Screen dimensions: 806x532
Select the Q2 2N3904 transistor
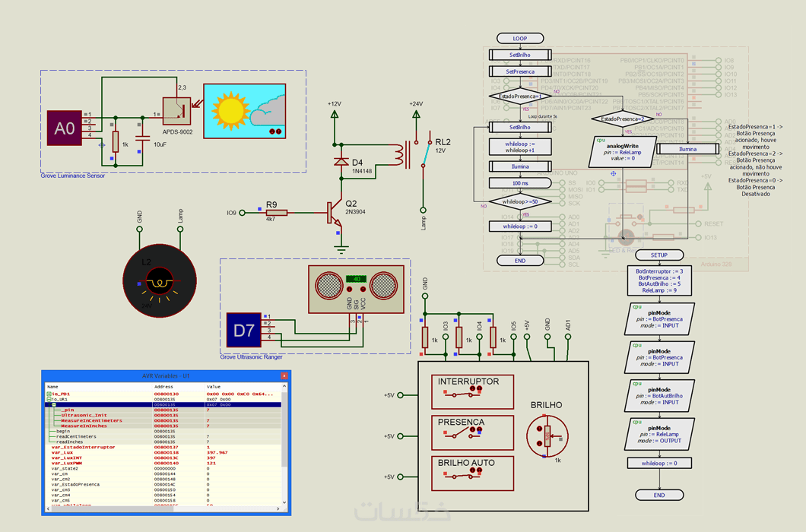click(x=334, y=213)
